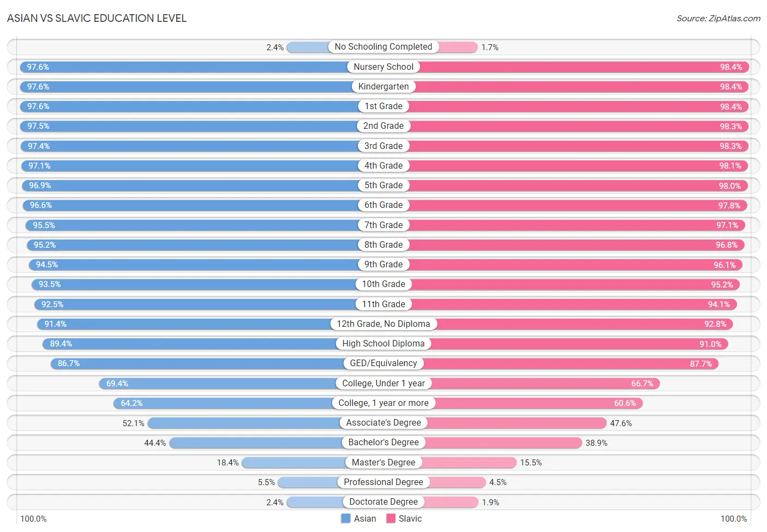Viewport: 767px width, 532px height.
Task: Click the GED/Equivalency category label
Action: point(383,363)
